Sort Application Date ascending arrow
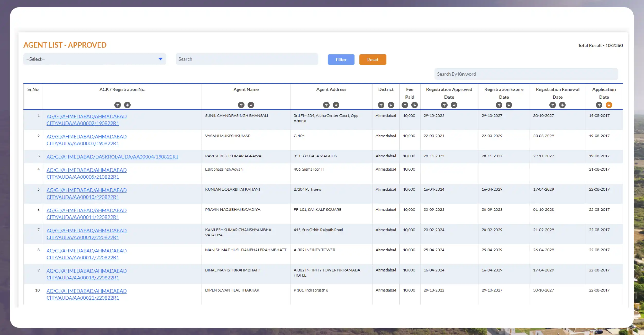The height and width of the screenshot is (335, 644). click(599, 105)
